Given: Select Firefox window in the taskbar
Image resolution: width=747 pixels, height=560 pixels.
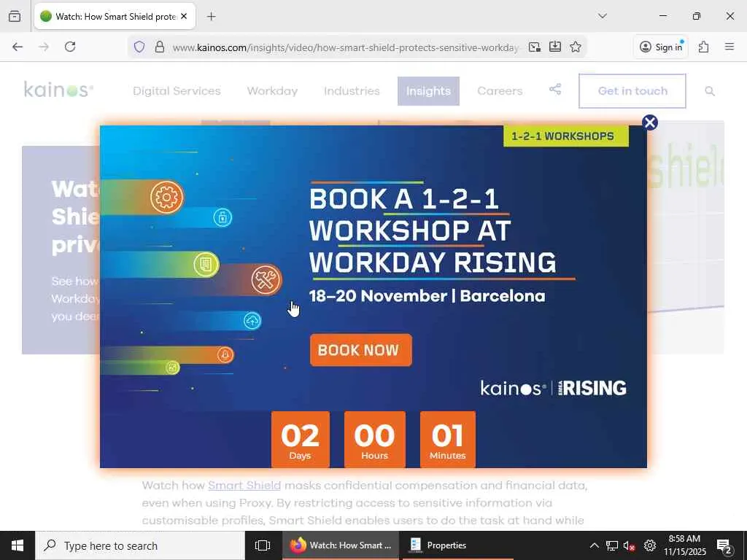Looking at the screenshot, I should click(x=341, y=545).
